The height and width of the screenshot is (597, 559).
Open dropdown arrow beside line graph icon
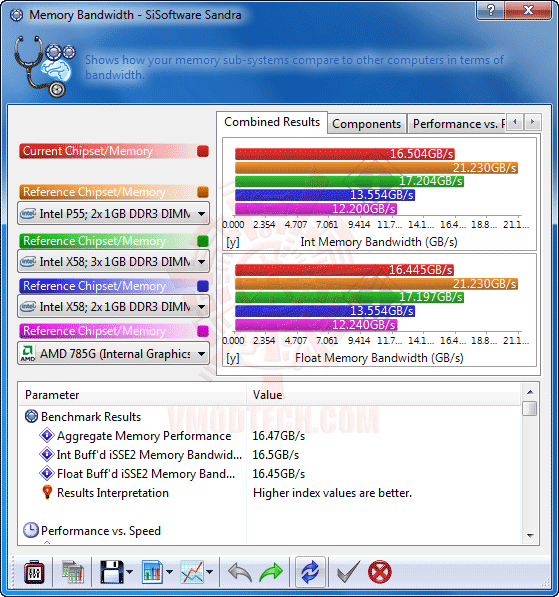pyautogui.click(x=209, y=572)
